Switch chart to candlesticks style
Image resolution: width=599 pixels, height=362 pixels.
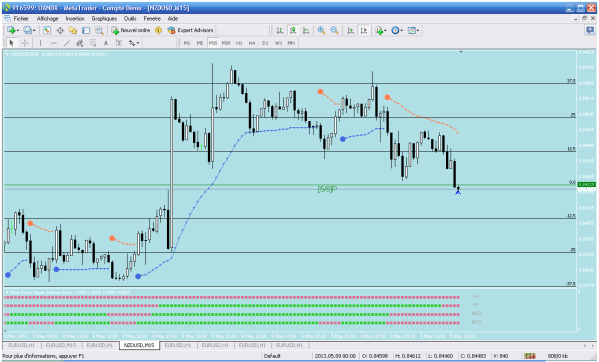pos(293,30)
